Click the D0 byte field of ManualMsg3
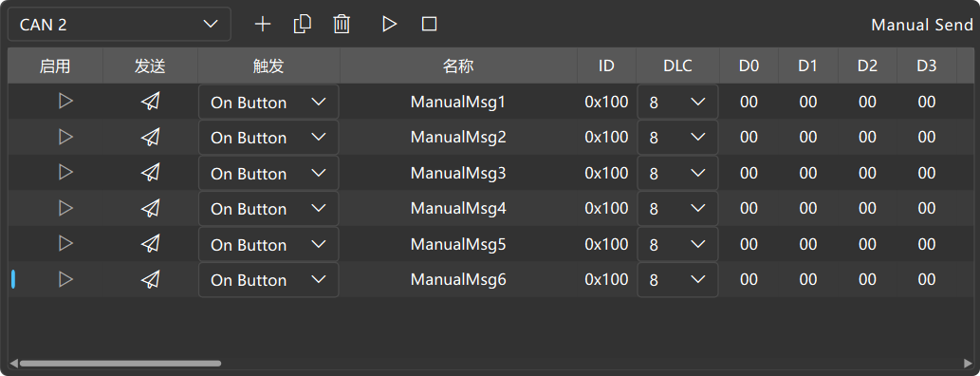Screen dimensions: 980x376 (749, 173)
